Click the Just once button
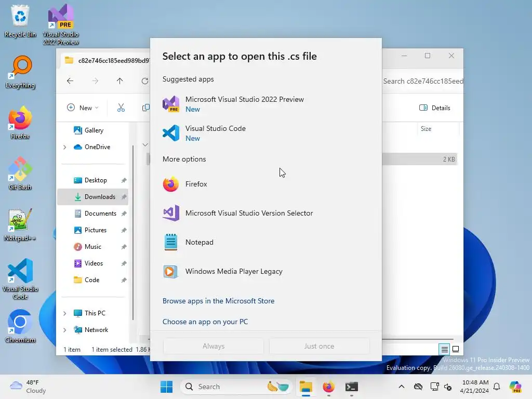 319,346
